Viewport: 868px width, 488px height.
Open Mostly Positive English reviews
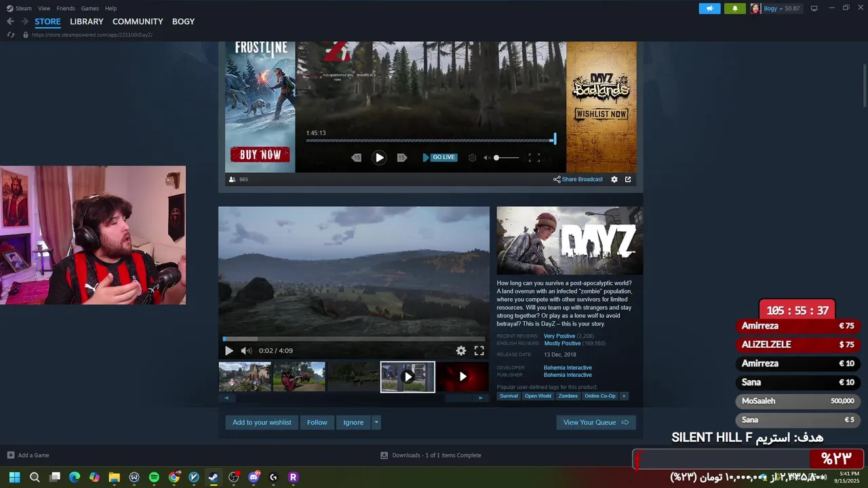pos(562,344)
